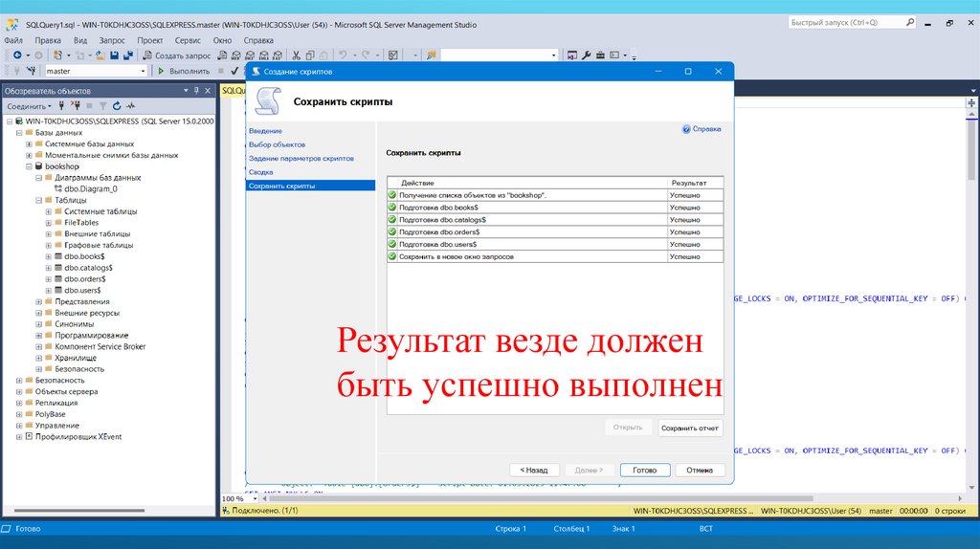The height and width of the screenshot is (549, 980).
Task: Click the Solution Explorer window toolbar icon
Action: [x=572, y=55]
